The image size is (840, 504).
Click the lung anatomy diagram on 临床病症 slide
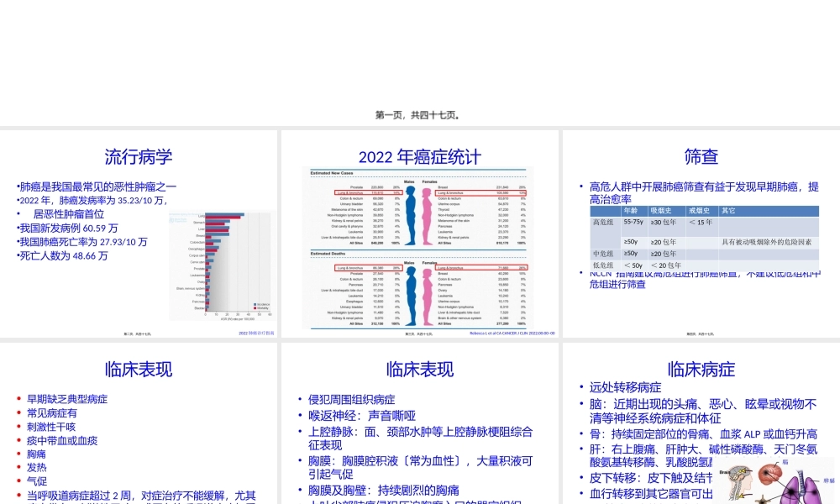[x=800, y=491]
